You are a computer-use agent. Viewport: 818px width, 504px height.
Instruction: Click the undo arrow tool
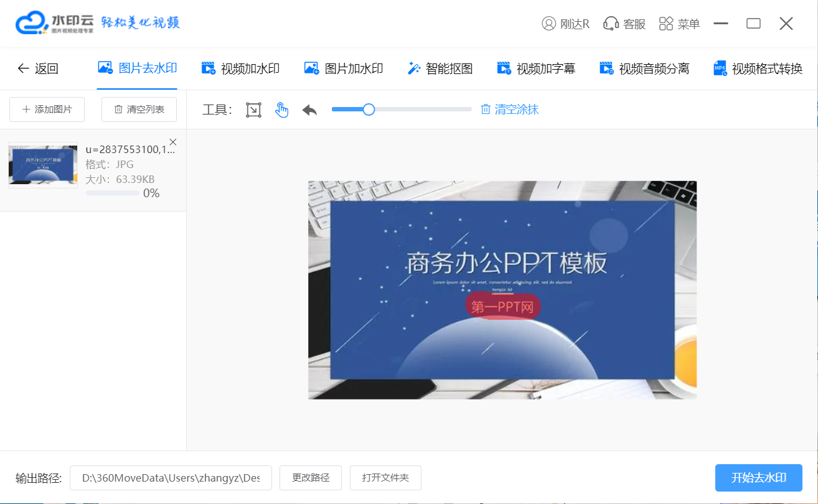(x=309, y=110)
